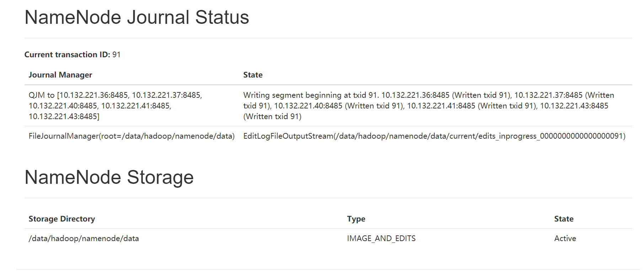Click the transaction ID value 91
644x272 pixels.
click(x=116, y=54)
